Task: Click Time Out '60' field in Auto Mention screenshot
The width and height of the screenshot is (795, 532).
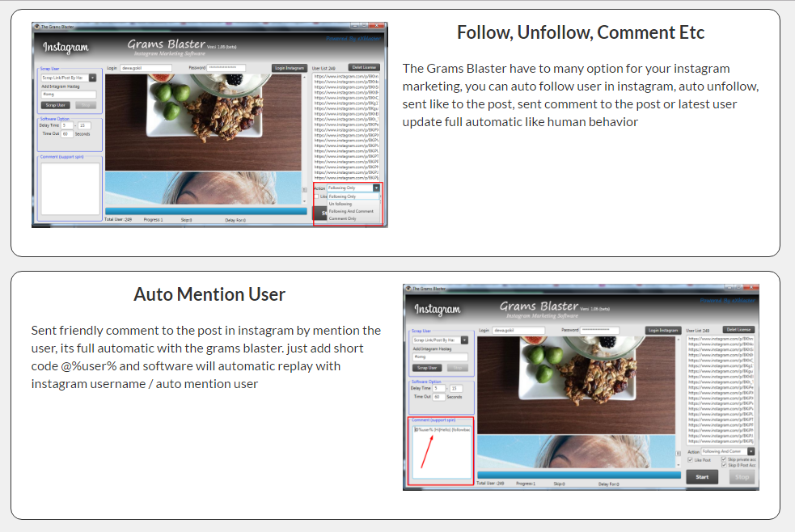Action: (x=438, y=397)
